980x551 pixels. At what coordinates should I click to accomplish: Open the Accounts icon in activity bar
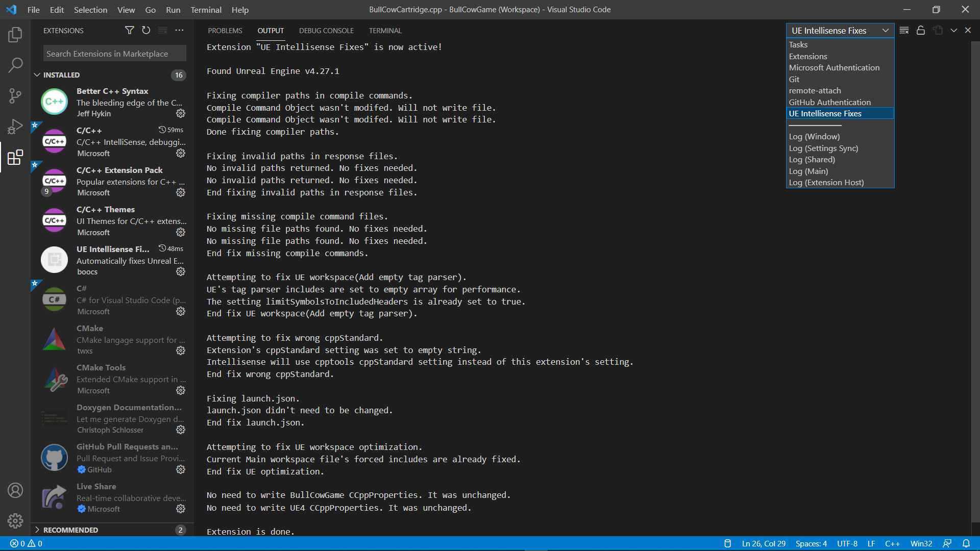(15, 490)
